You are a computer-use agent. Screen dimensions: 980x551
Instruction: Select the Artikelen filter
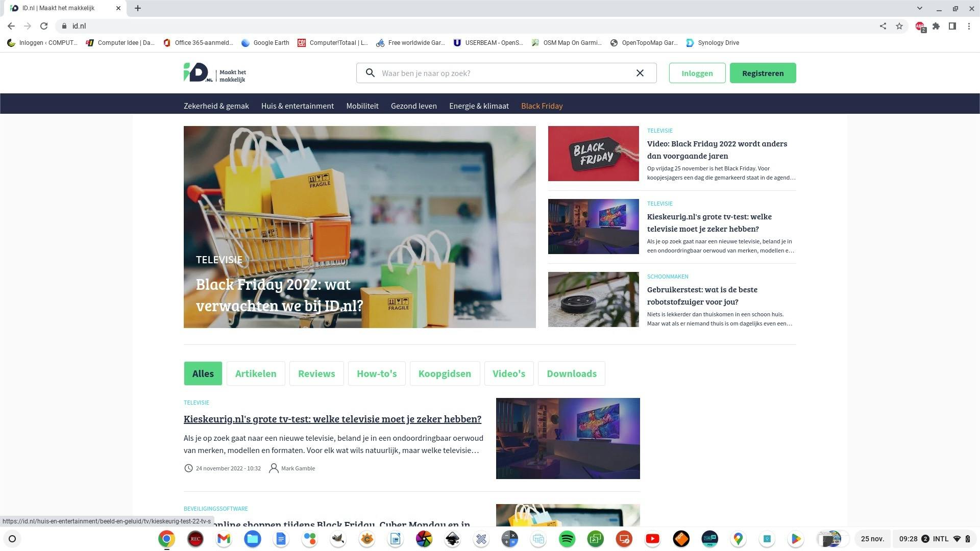[x=256, y=373]
